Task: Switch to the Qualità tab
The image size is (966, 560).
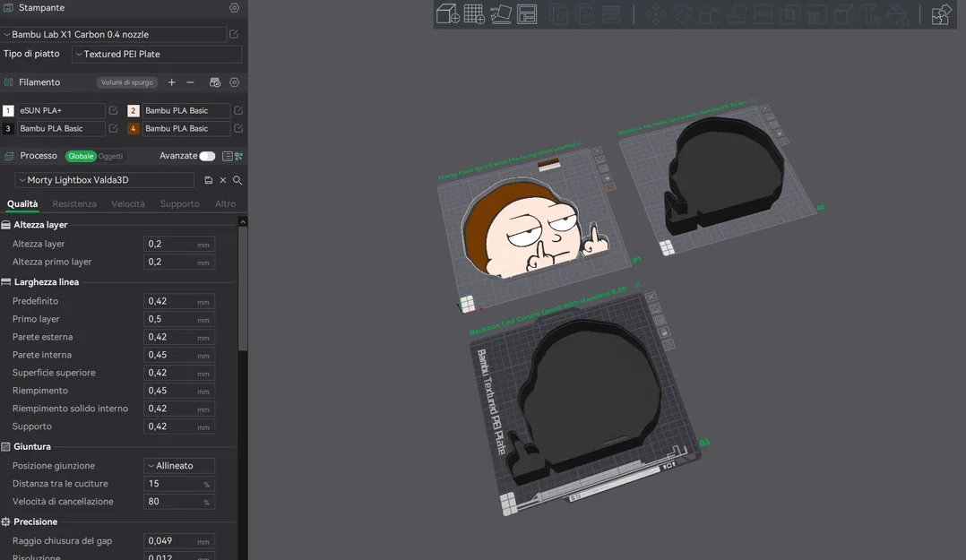Action: pos(22,204)
